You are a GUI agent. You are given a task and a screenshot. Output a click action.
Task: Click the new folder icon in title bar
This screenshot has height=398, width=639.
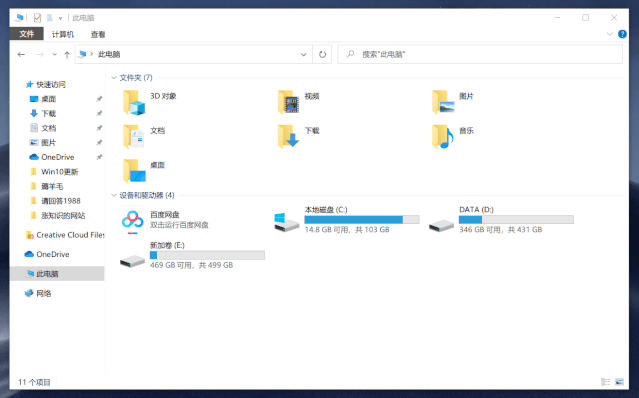coord(50,18)
